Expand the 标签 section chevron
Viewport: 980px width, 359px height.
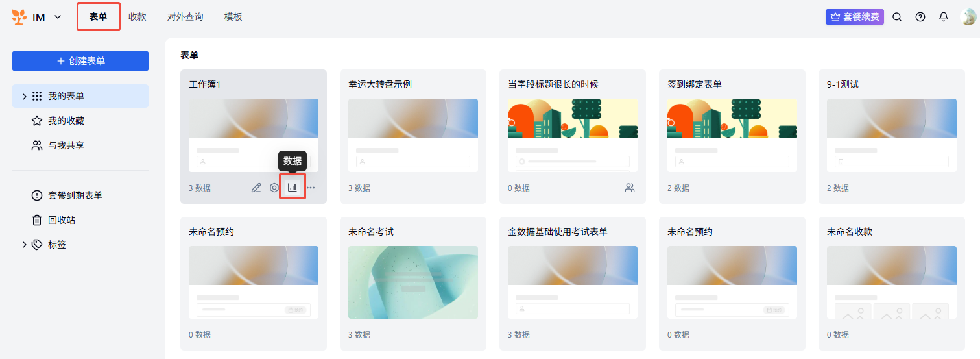tap(25, 245)
